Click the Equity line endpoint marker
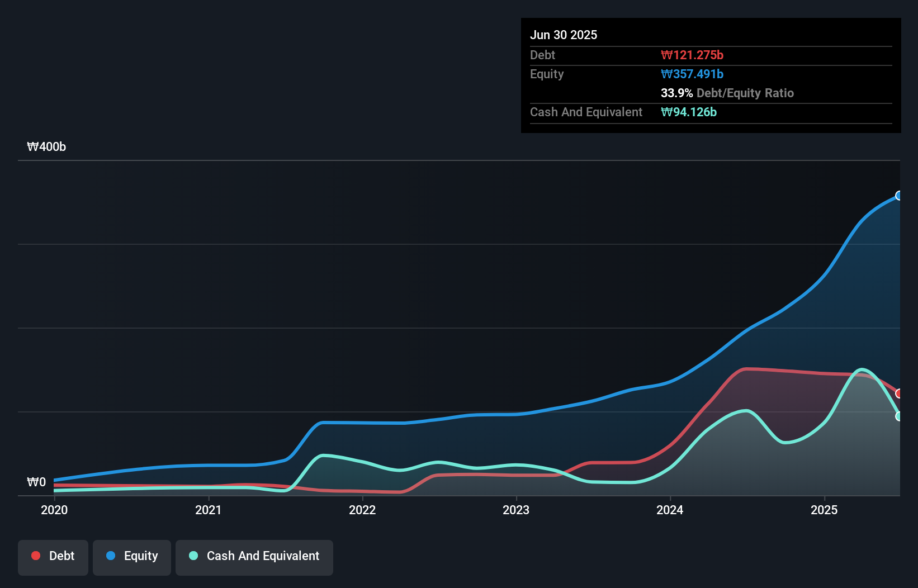The height and width of the screenshot is (588, 918). tap(898, 196)
